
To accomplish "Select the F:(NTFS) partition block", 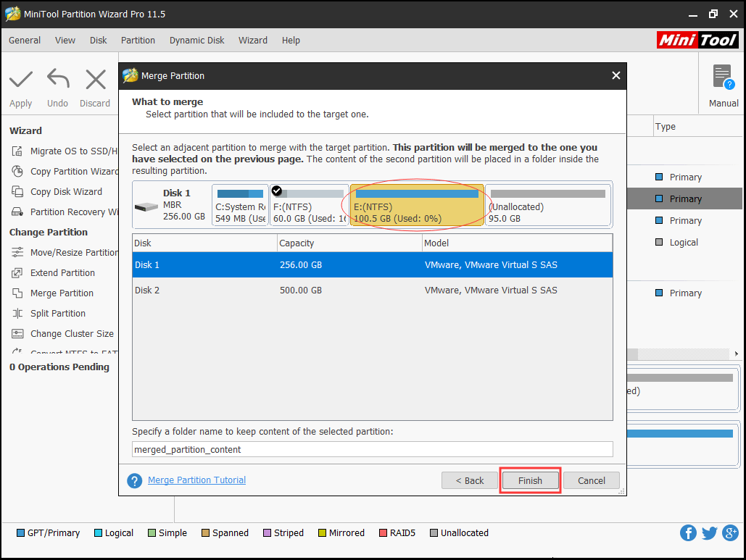I will (310, 205).
